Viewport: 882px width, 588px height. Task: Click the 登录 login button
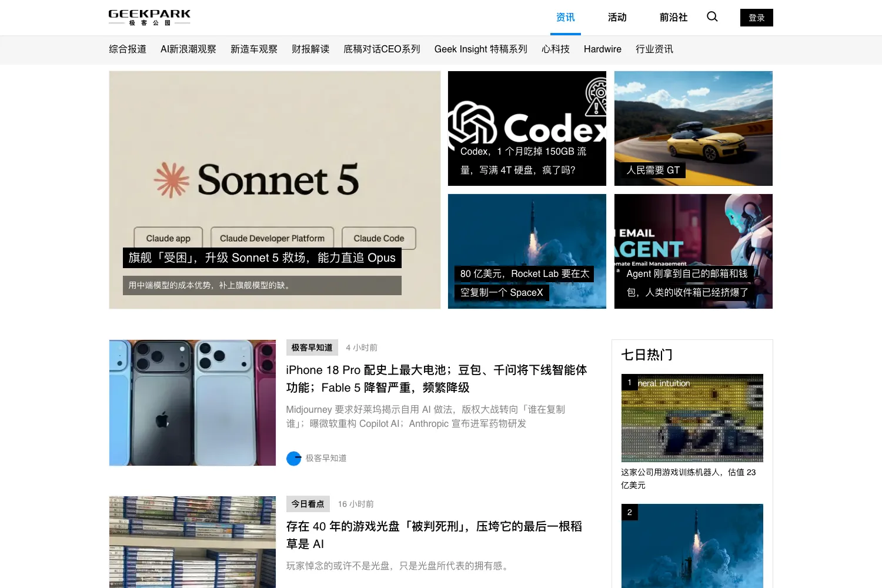pyautogui.click(x=756, y=18)
